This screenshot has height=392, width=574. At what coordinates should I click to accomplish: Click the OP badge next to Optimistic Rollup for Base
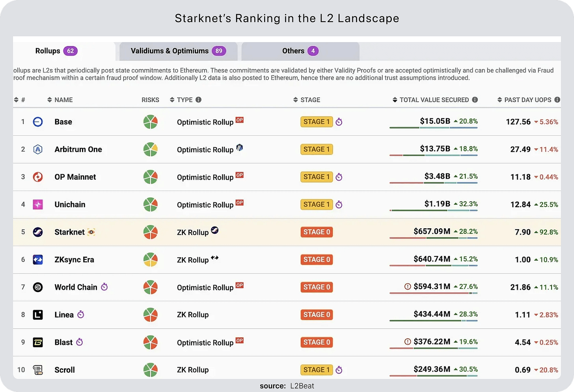(239, 120)
